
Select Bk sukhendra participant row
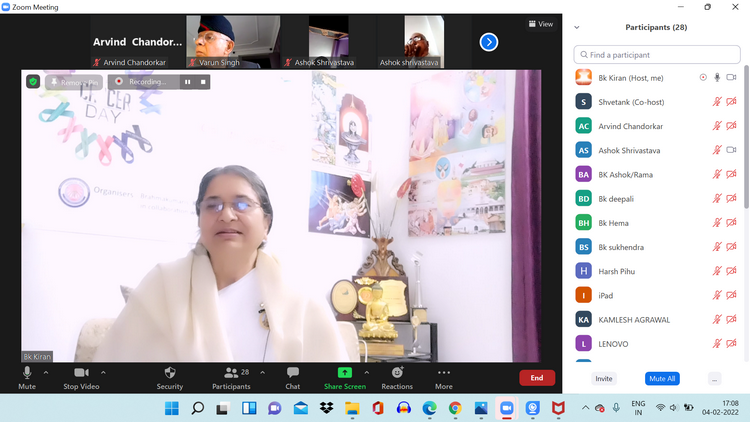(657, 247)
